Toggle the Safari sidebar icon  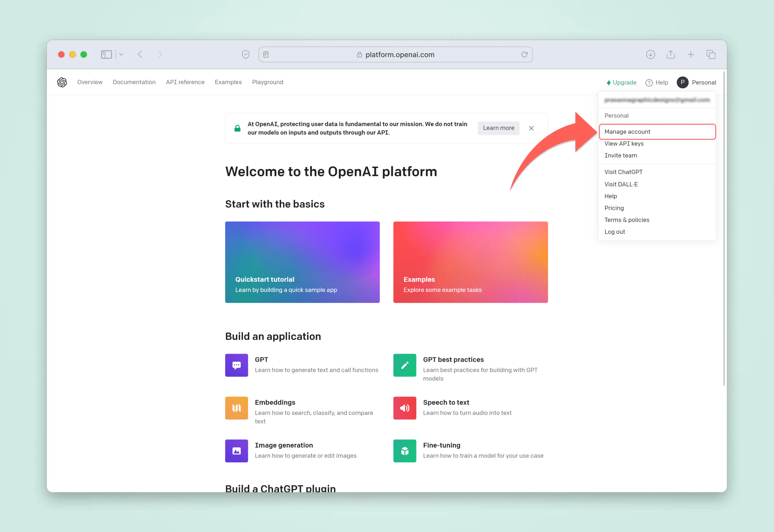coord(106,54)
